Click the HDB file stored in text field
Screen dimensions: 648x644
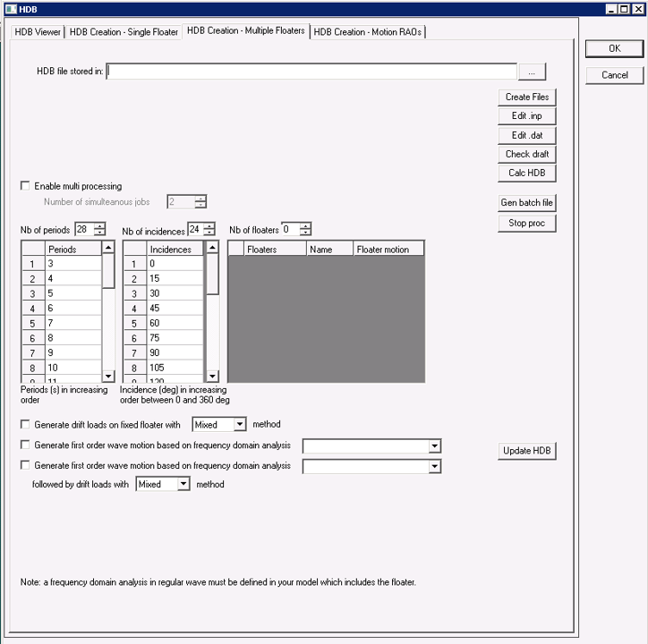[311, 72]
